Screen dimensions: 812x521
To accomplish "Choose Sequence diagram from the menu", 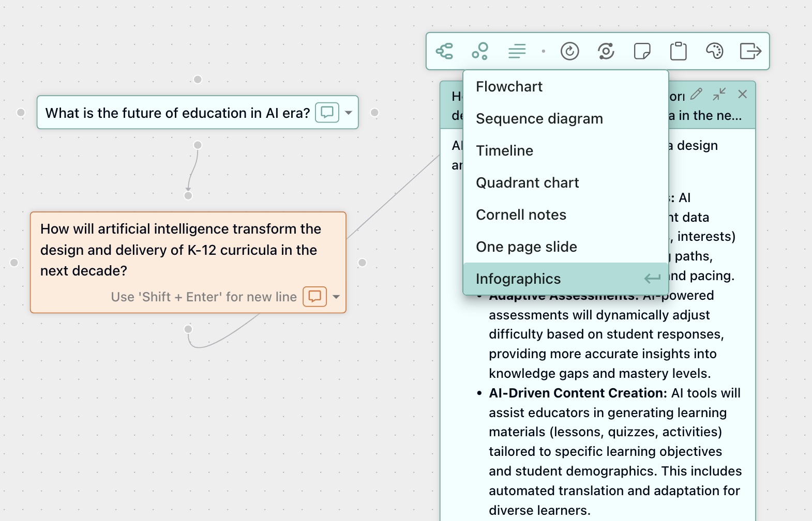I will tap(539, 118).
